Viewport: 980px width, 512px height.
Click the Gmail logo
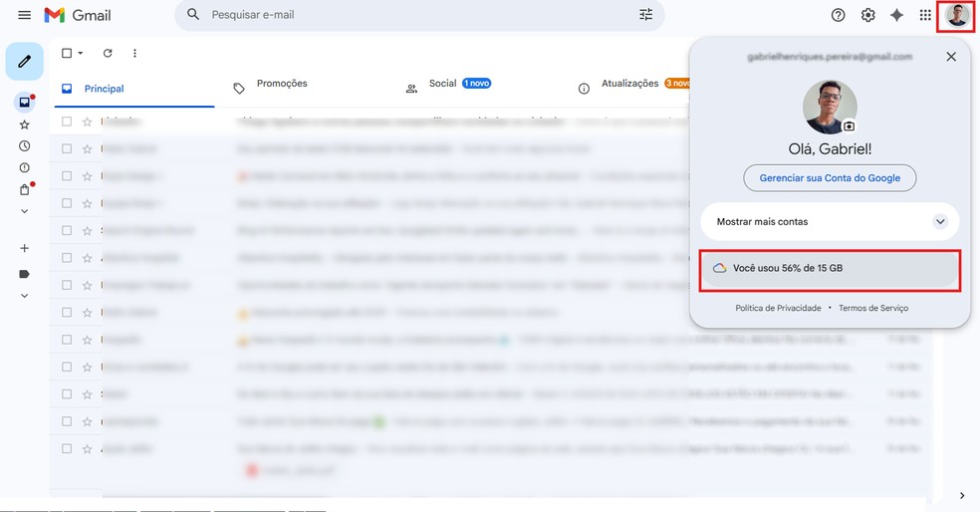78,15
